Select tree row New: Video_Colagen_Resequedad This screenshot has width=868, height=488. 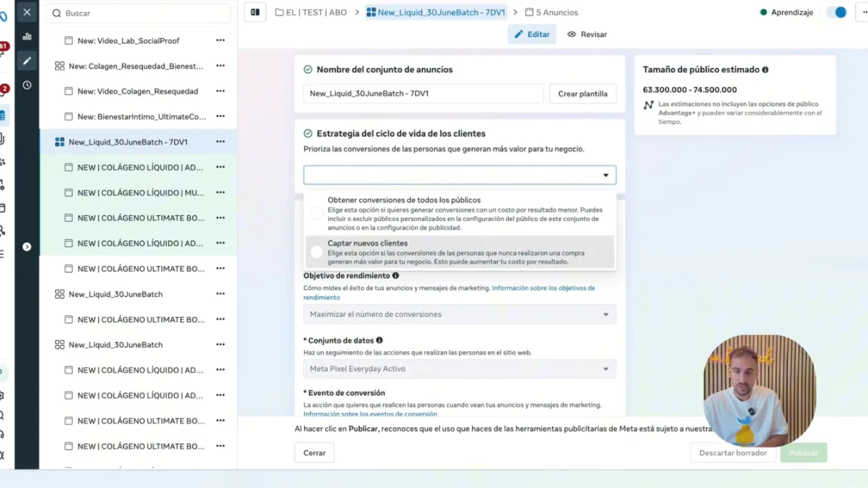point(137,91)
